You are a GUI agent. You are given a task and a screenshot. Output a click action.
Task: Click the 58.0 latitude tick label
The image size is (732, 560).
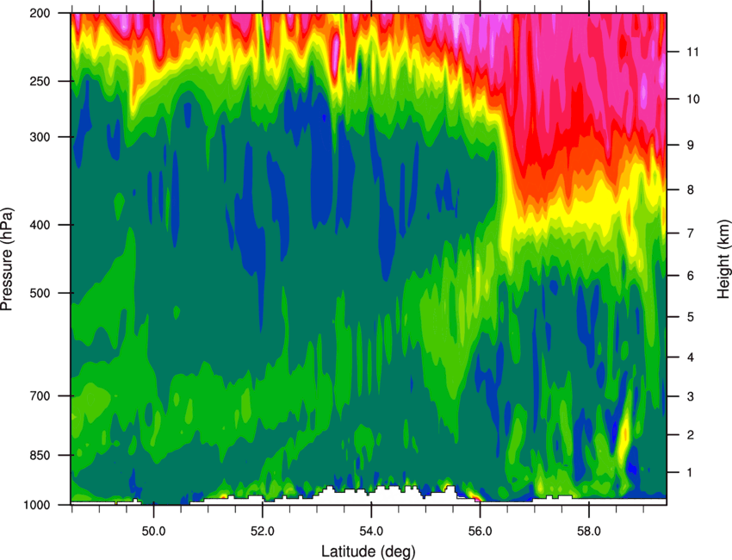589,531
